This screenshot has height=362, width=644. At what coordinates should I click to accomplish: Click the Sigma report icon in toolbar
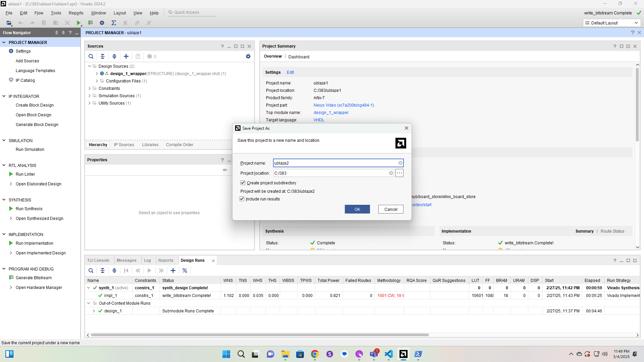pos(114,23)
